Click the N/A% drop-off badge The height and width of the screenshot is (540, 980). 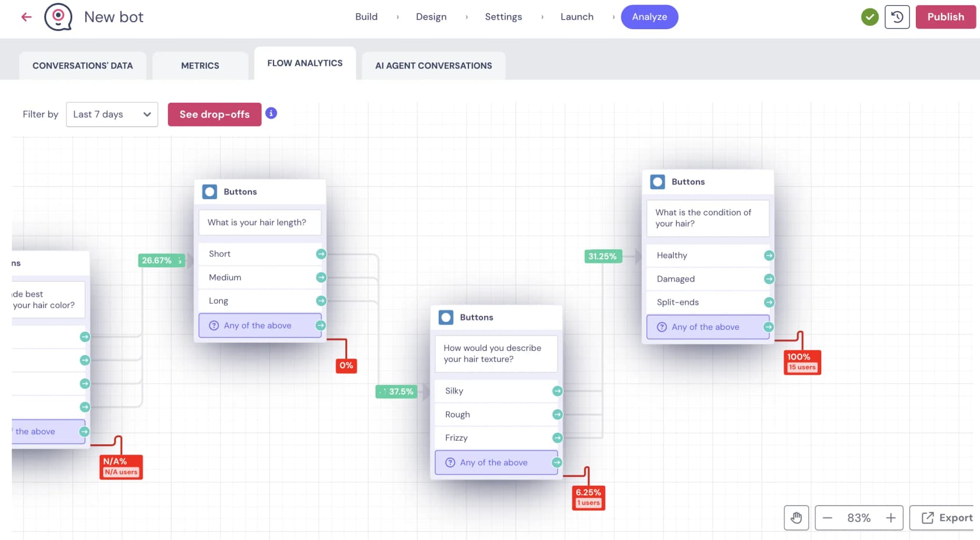[121, 467]
